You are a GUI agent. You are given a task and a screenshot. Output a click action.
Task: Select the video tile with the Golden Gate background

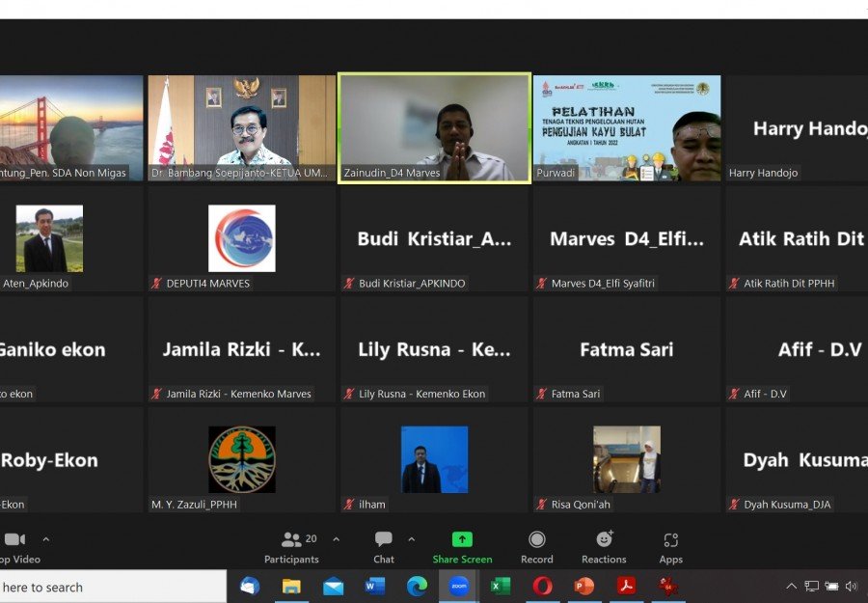(x=71, y=128)
